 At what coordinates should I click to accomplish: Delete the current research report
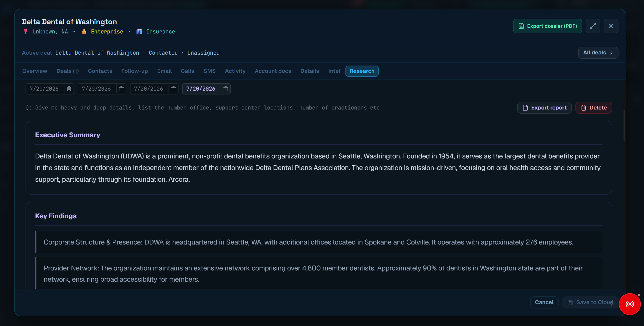(x=593, y=108)
